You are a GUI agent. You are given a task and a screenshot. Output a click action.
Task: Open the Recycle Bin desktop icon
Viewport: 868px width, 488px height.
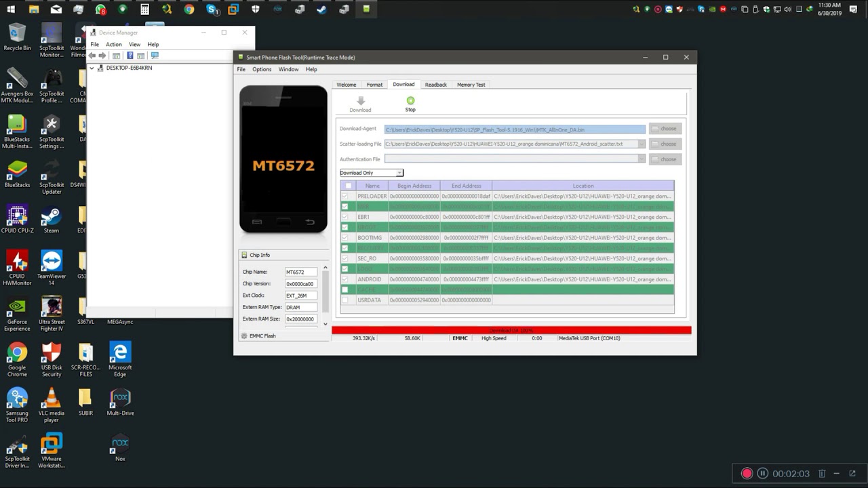(x=17, y=37)
